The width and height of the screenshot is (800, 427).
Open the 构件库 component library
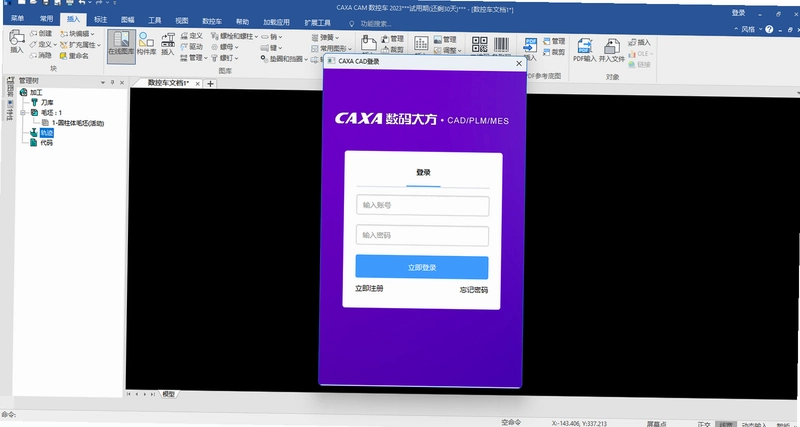pos(146,43)
